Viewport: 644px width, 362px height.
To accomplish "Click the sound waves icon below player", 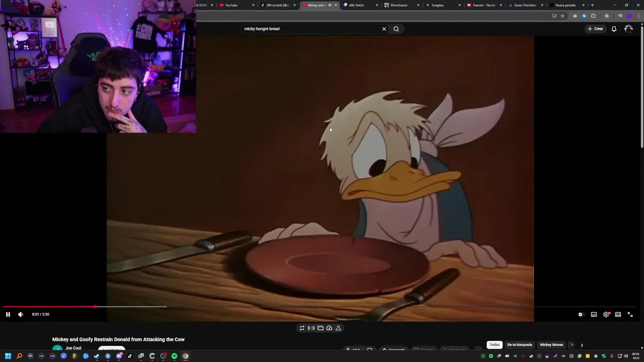I will [311, 328].
